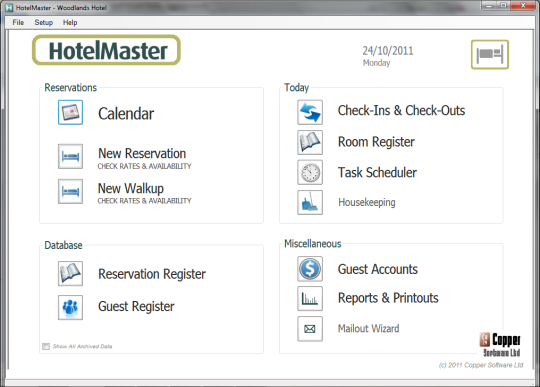Image resolution: width=540 pixels, height=387 pixels.
Task: Toggle Show All Archived Data checkbox
Action: tap(46, 346)
